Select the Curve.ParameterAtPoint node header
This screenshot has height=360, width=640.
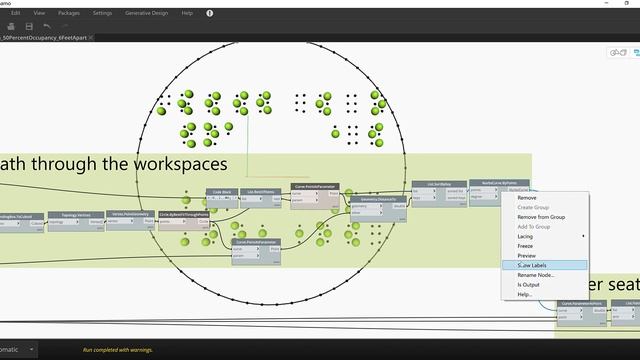tap(582, 303)
